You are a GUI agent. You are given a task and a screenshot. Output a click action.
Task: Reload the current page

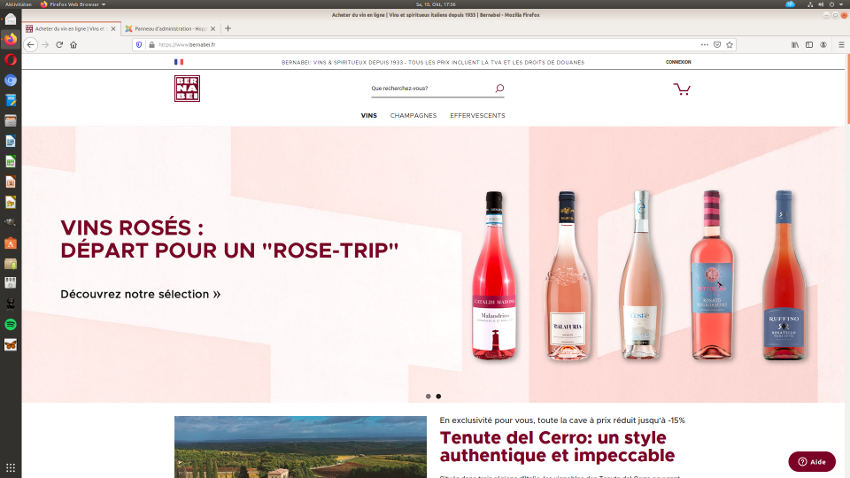pos(60,45)
